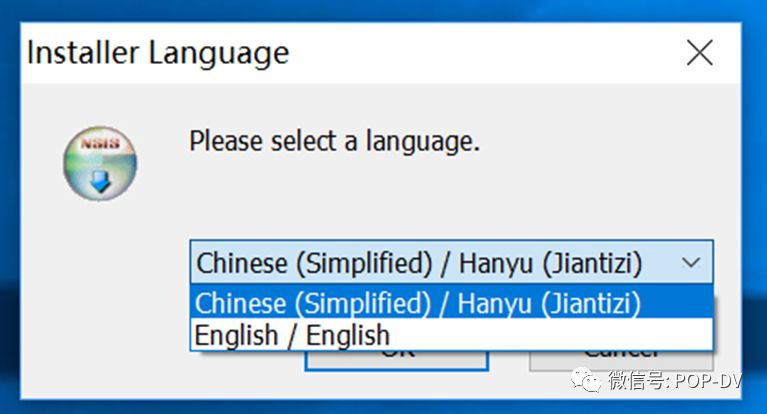Collapse the language list with the chevron arrow

point(690,263)
